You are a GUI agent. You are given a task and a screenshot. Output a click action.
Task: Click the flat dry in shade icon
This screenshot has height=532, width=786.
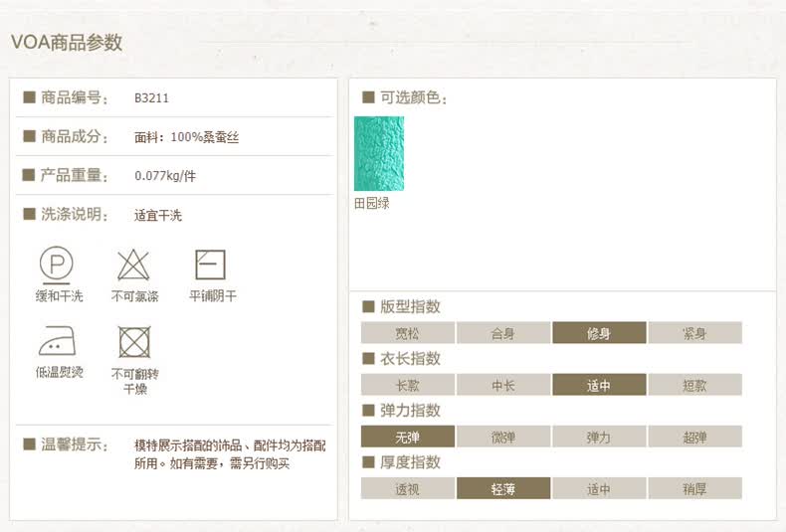point(210,265)
